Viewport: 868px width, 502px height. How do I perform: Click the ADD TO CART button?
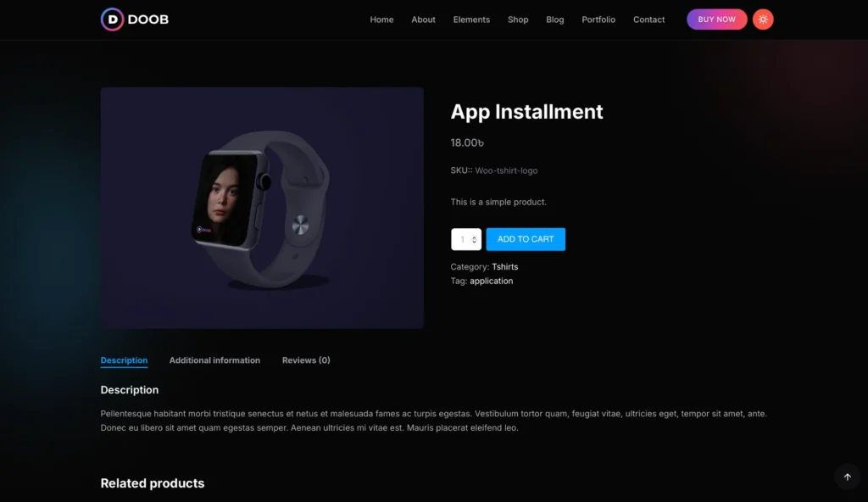526,239
